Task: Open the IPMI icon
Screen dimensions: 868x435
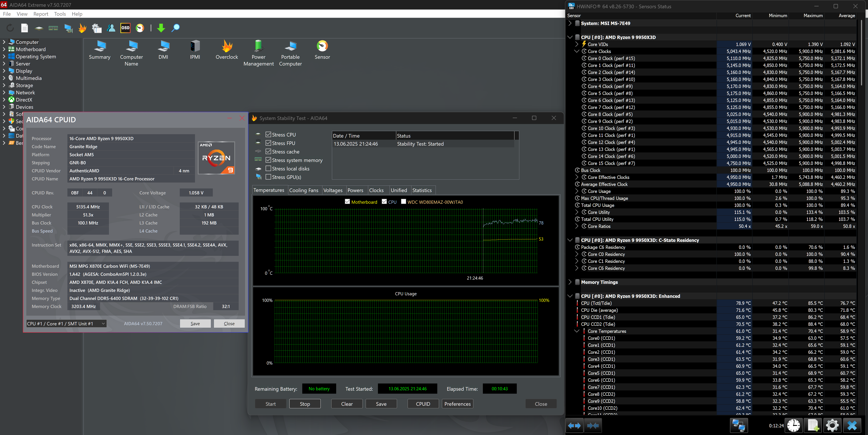Action: 195,50
